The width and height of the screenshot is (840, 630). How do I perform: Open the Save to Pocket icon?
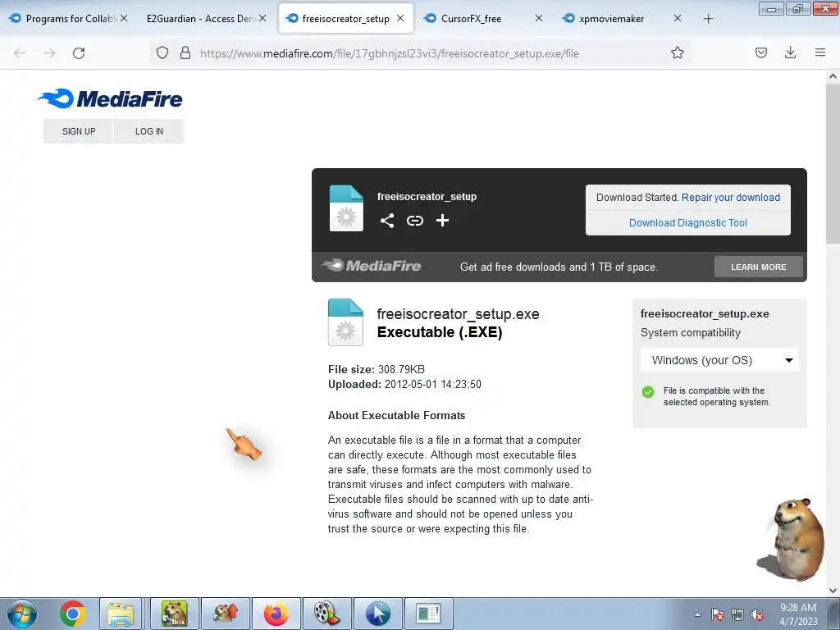pos(761,52)
